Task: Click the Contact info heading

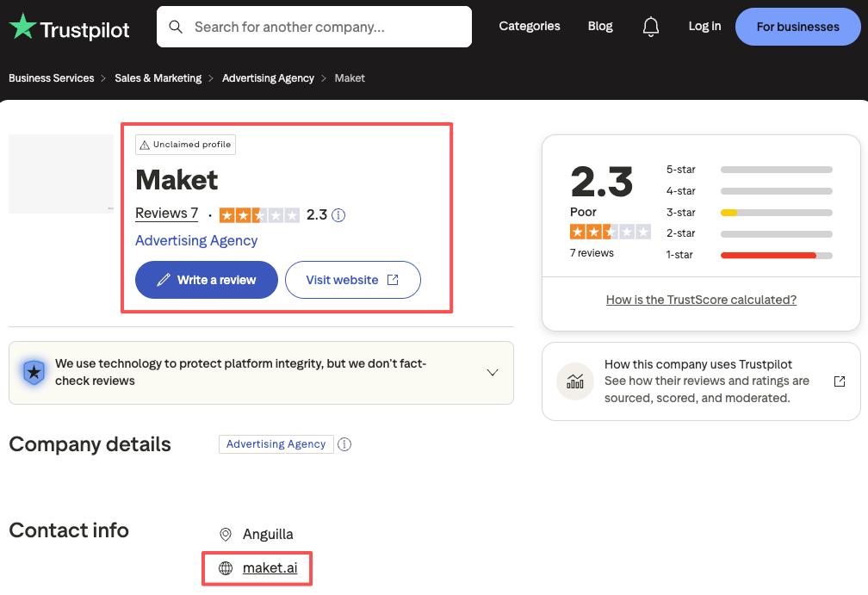Action: 69,530
